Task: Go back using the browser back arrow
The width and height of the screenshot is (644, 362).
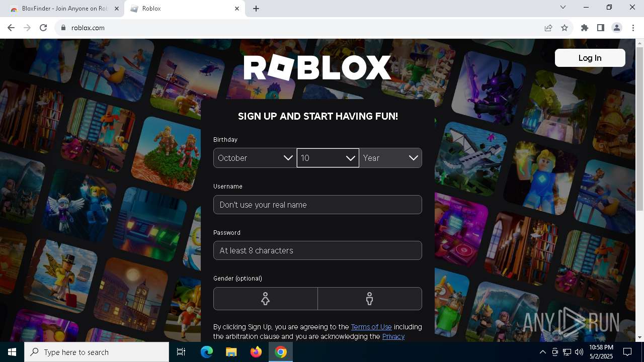Action: click(x=11, y=28)
